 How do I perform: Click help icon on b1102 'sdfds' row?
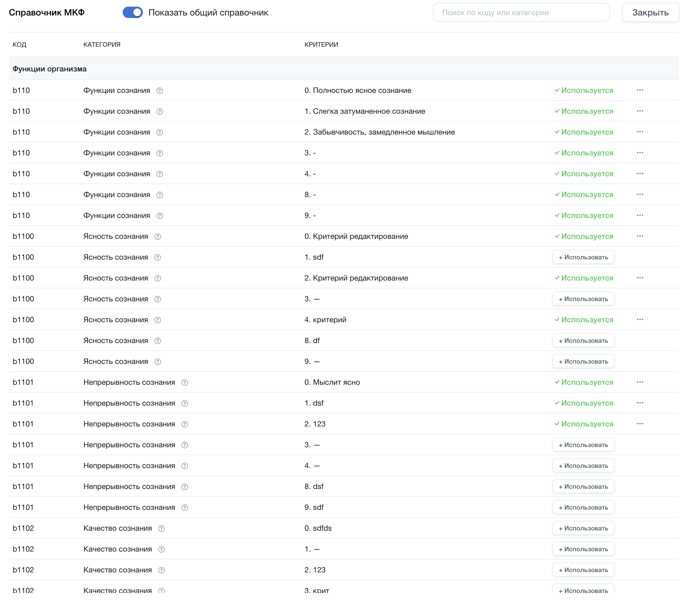click(x=162, y=528)
